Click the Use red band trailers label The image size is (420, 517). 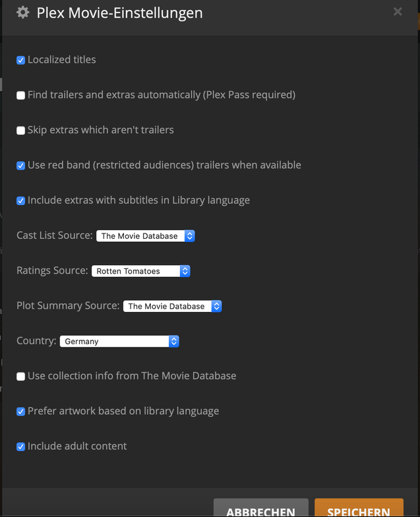point(164,165)
